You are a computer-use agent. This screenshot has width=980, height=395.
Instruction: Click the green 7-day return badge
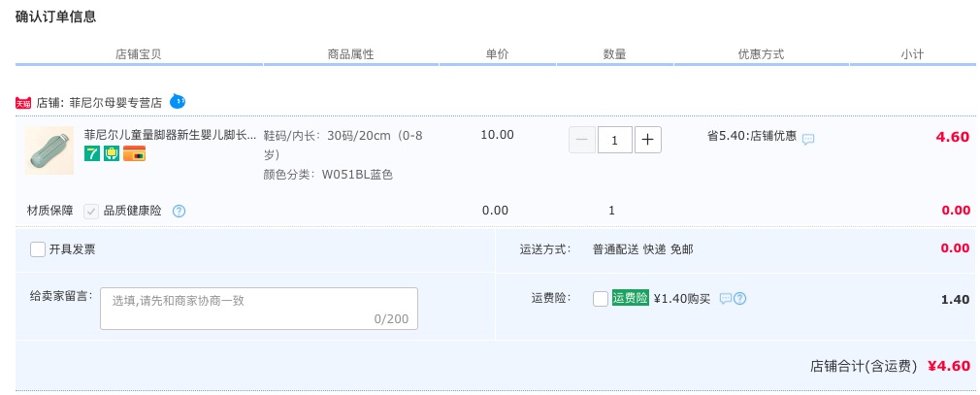pyautogui.click(x=92, y=153)
